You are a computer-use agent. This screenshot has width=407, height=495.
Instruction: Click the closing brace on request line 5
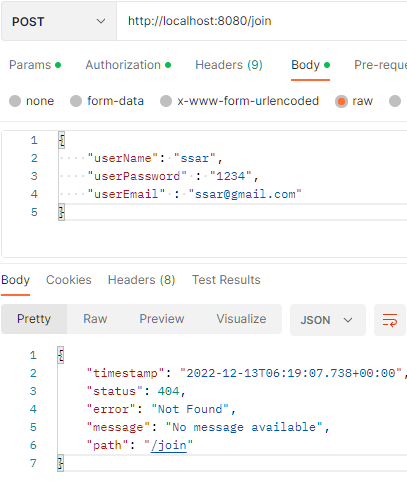(62, 212)
